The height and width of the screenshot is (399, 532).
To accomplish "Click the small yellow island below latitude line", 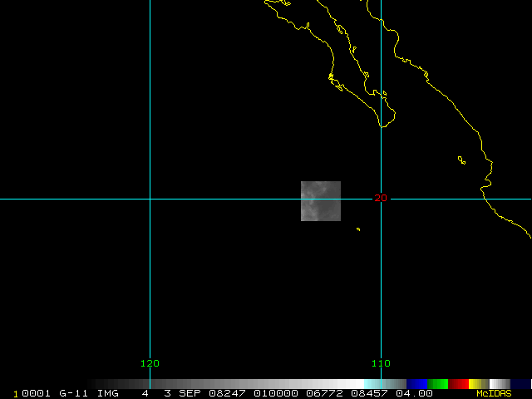I will pos(358,229).
